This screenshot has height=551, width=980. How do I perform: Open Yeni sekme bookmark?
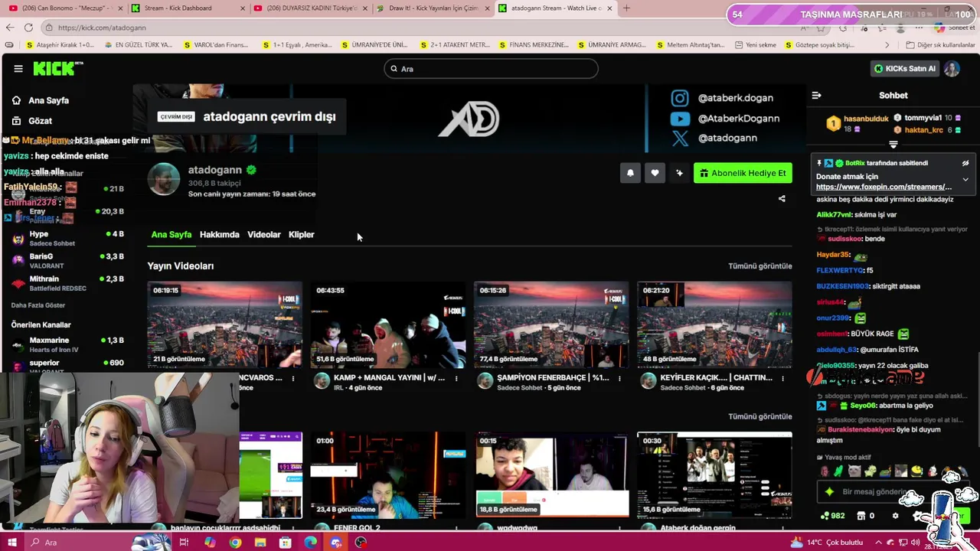(x=756, y=45)
